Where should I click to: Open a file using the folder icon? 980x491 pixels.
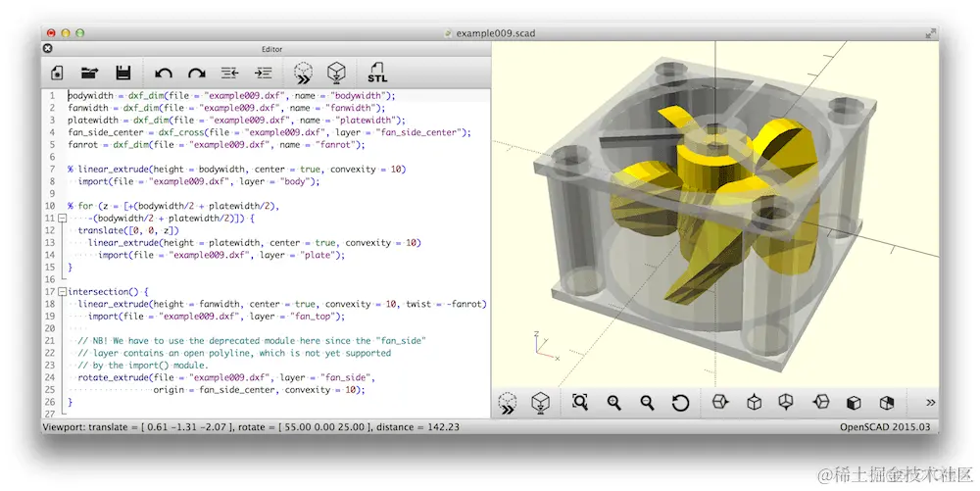pos(90,74)
